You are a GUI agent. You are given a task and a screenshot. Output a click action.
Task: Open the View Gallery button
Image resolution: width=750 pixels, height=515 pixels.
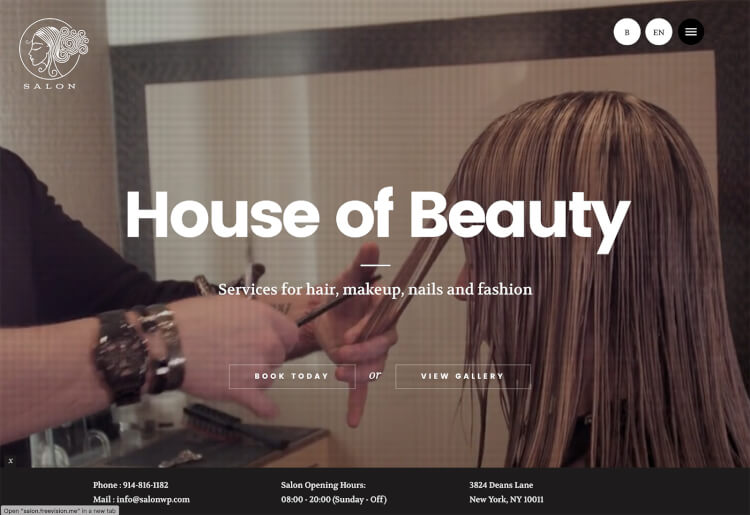[x=463, y=376]
